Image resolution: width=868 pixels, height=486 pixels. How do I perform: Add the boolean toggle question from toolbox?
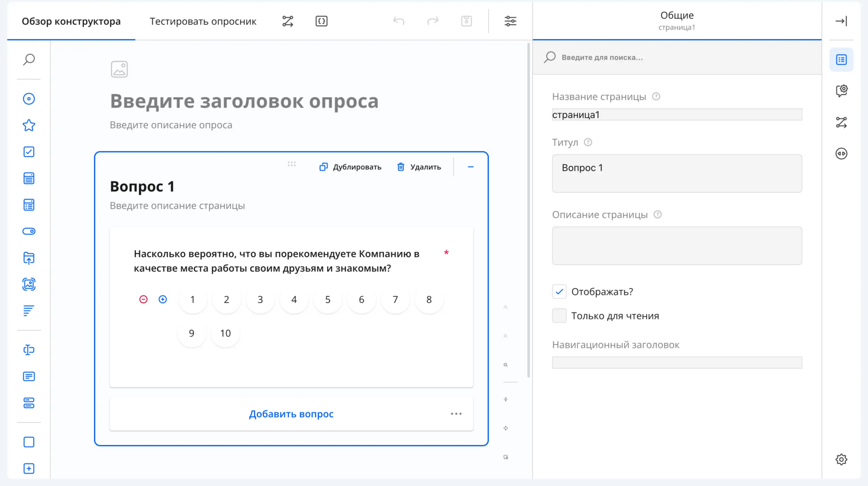click(x=29, y=231)
